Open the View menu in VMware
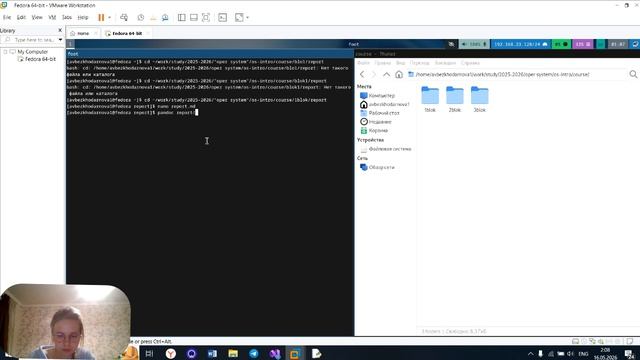 [37, 17]
